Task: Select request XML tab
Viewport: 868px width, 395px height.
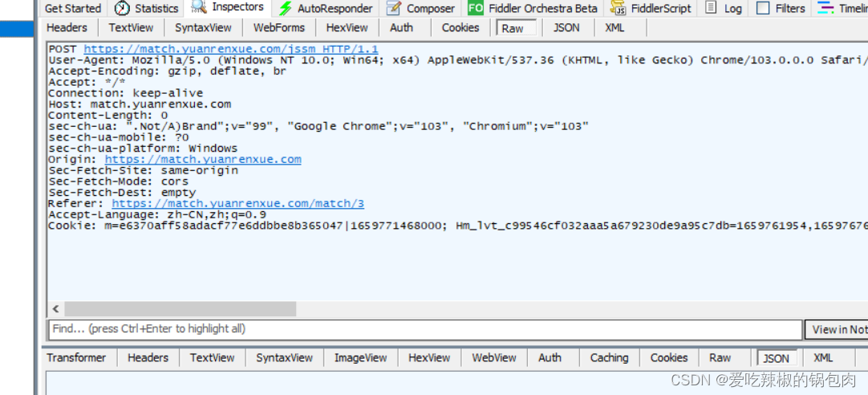Action: pos(615,28)
